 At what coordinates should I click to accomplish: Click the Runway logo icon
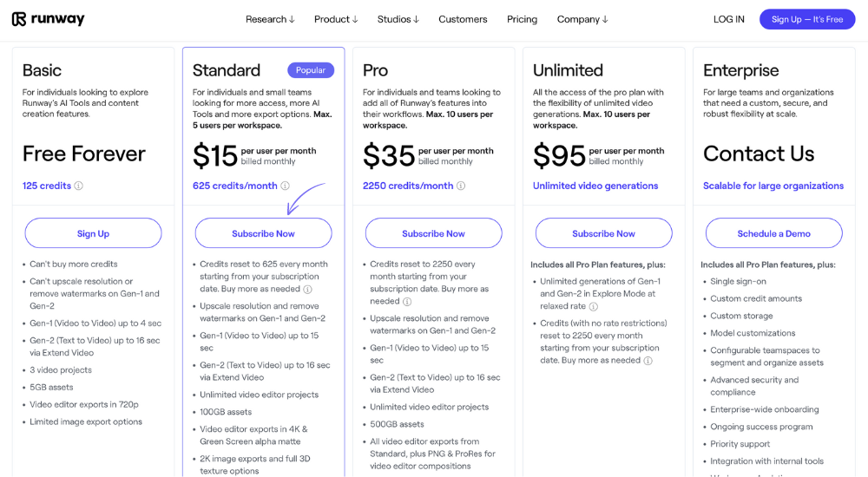tap(19, 19)
